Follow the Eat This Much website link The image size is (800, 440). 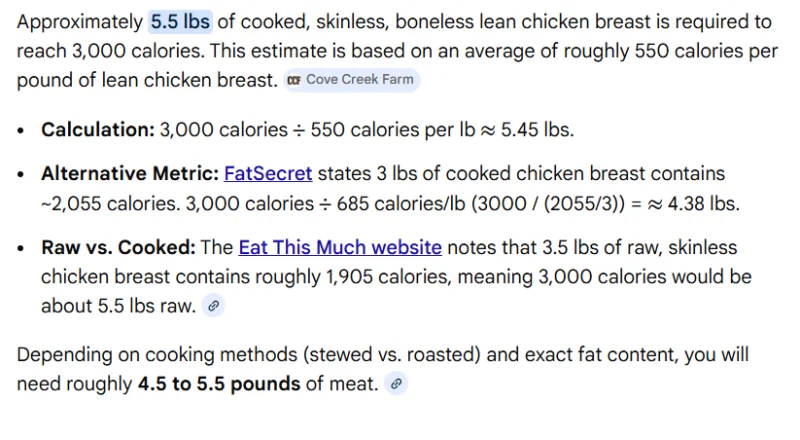(x=340, y=248)
